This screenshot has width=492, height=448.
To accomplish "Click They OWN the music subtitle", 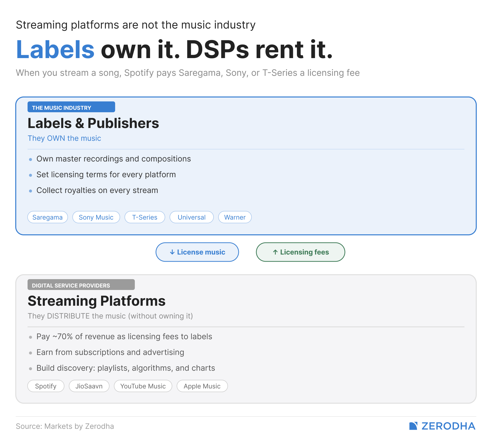I will click(x=64, y=138).
